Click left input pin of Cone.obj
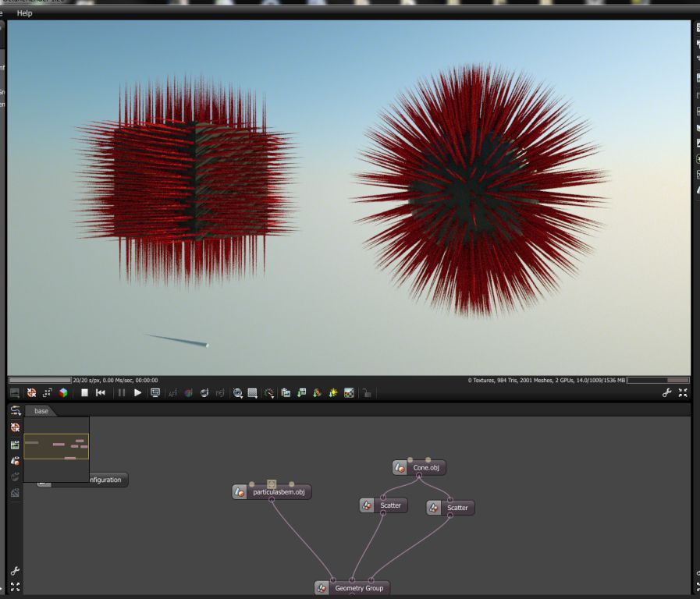 (410, 460)
